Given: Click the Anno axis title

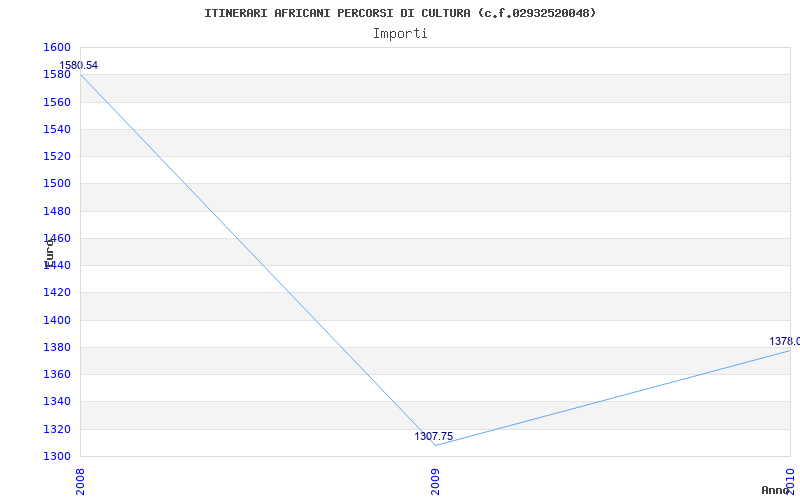Looking at the screenshot, I should tap(775, 490).
